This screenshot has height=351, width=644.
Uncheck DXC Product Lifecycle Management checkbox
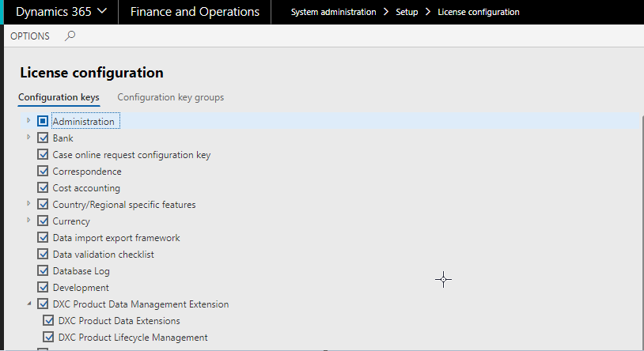click(x=48, y=337)
